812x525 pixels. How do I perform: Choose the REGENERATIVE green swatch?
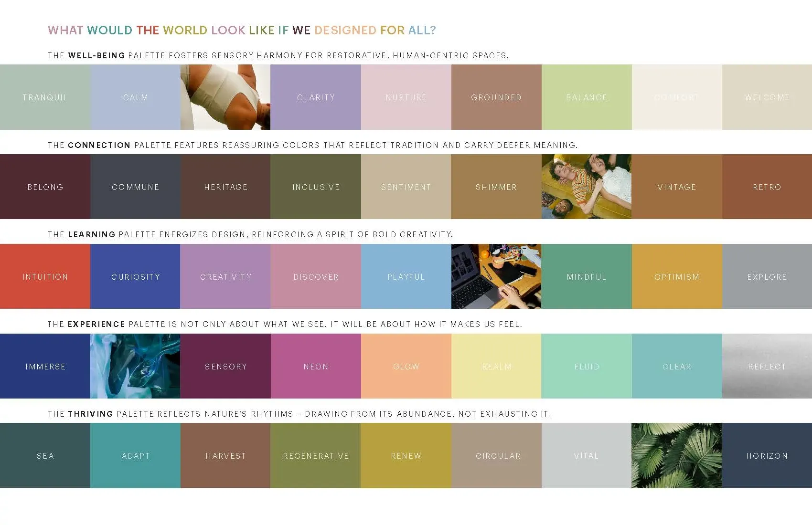click(315, 456)
